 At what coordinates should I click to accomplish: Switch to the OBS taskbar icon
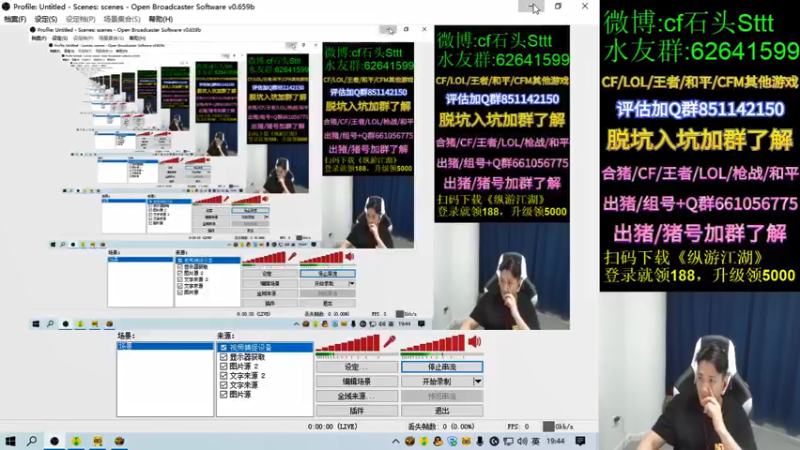coord(55,441)
